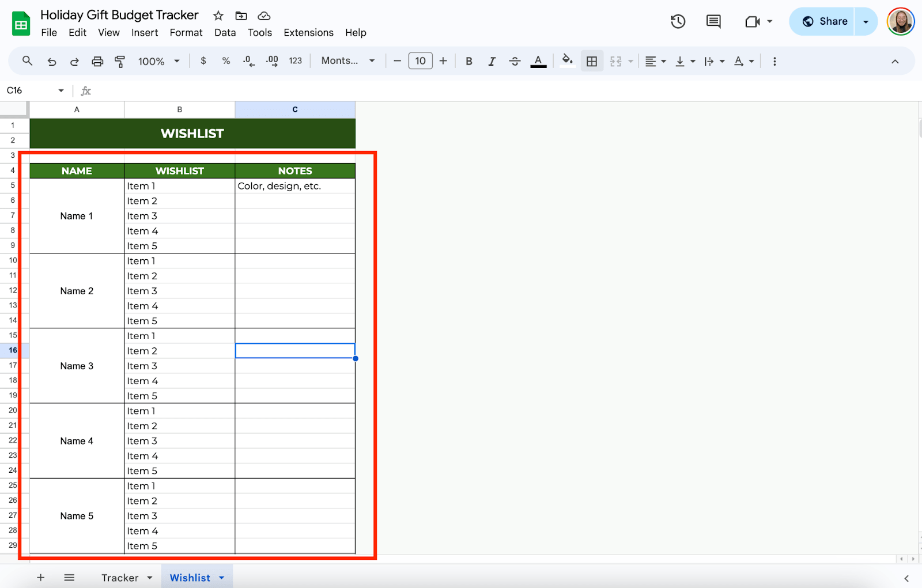Select the Paint format roller icon
The height and width of the screenshot is (588, 922).
point(120,61)
